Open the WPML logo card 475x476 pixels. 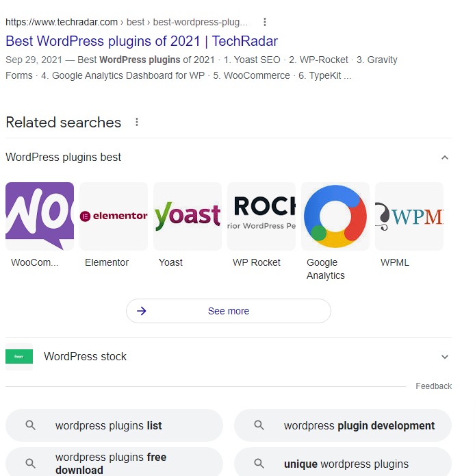[409, 216]
